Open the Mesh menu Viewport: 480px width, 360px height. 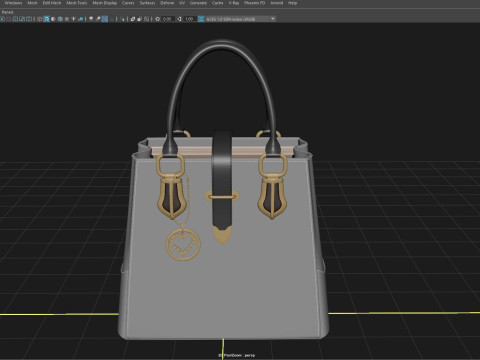(x=32, y=3)
